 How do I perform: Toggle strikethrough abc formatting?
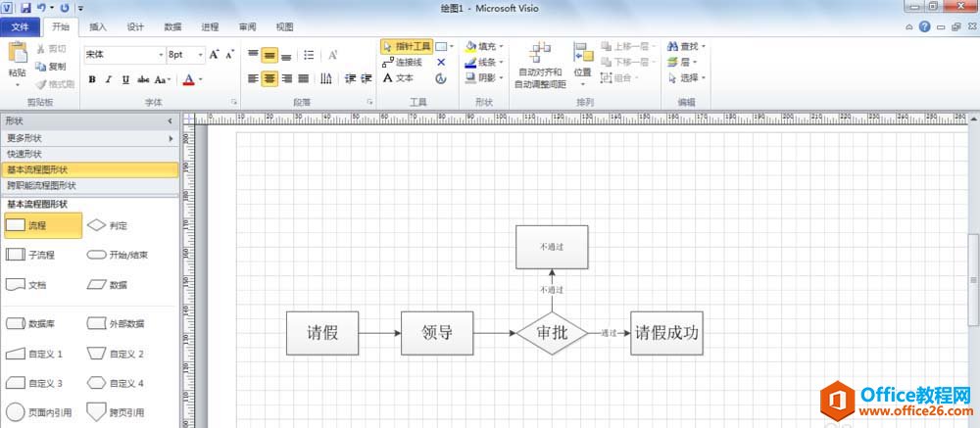pos(143,79)
